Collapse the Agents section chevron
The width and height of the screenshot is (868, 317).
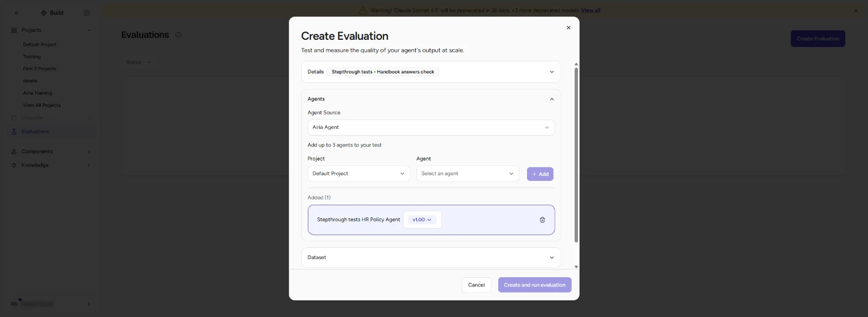click(x=551, y=99)
